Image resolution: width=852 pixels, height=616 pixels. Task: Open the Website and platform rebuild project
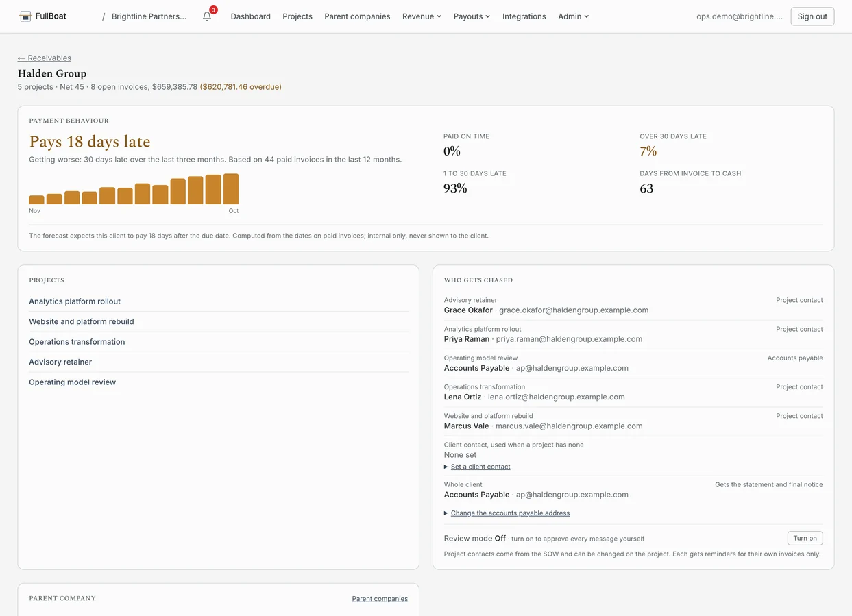coord(82,321)
